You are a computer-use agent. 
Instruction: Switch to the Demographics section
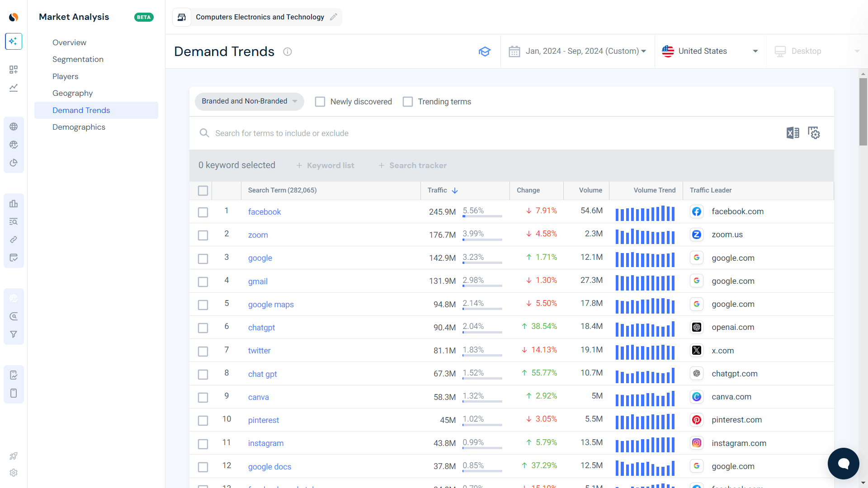coord(79,127)
